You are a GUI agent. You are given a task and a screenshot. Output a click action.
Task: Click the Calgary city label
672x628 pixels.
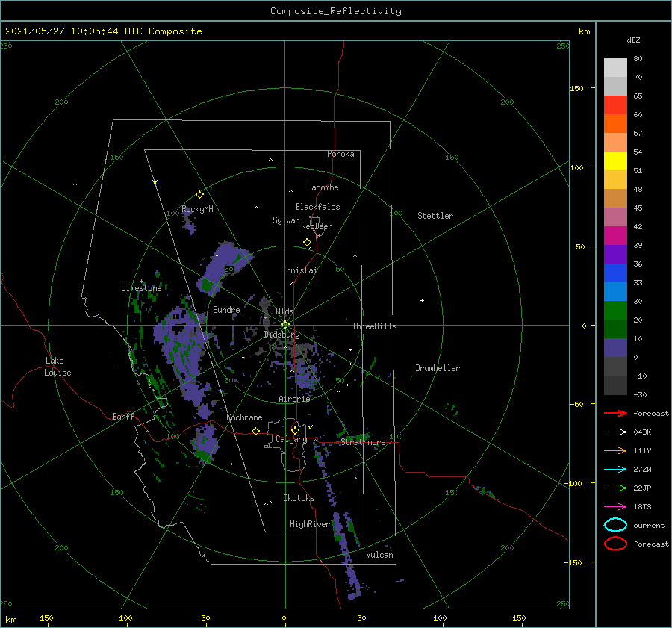pos(291,439)
